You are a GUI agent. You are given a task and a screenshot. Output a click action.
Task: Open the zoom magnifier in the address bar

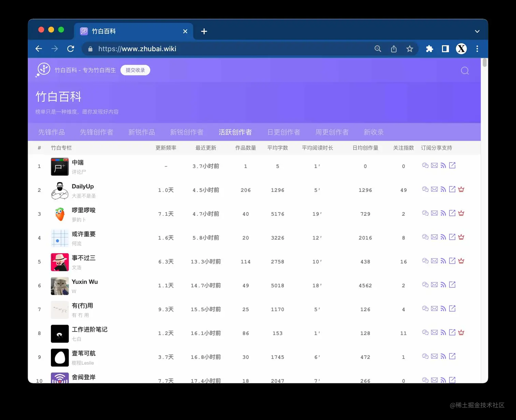(378, 49)
